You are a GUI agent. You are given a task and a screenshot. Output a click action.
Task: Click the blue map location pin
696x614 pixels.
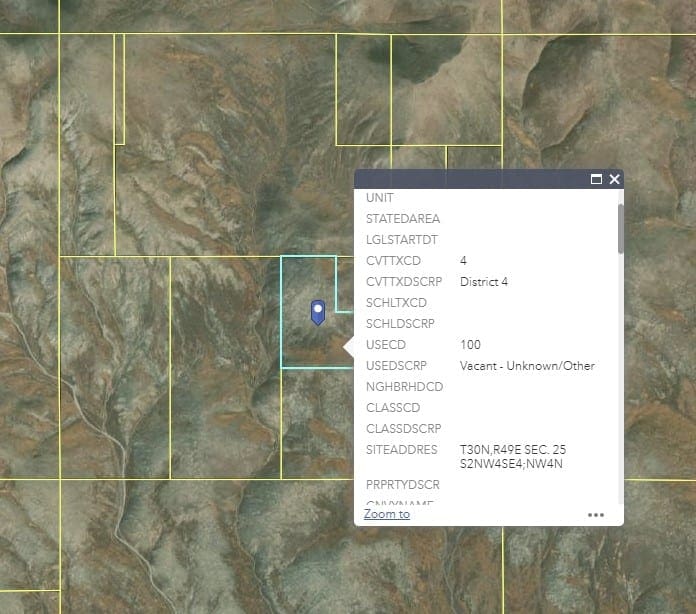point(318,313)
